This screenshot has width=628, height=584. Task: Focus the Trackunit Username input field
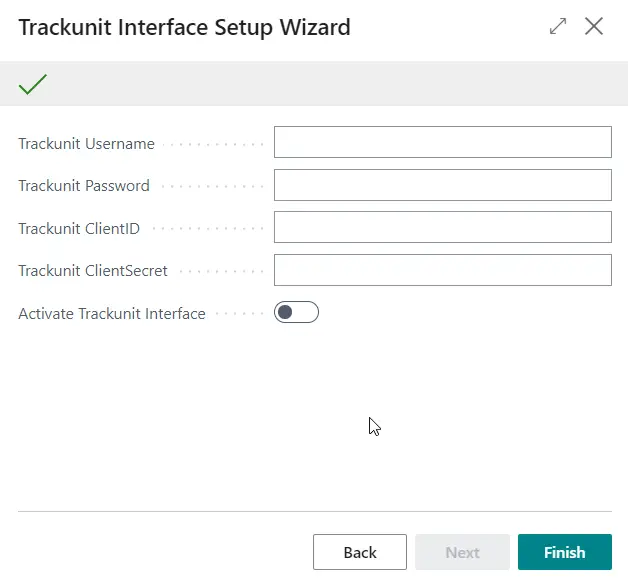point(442,143)
